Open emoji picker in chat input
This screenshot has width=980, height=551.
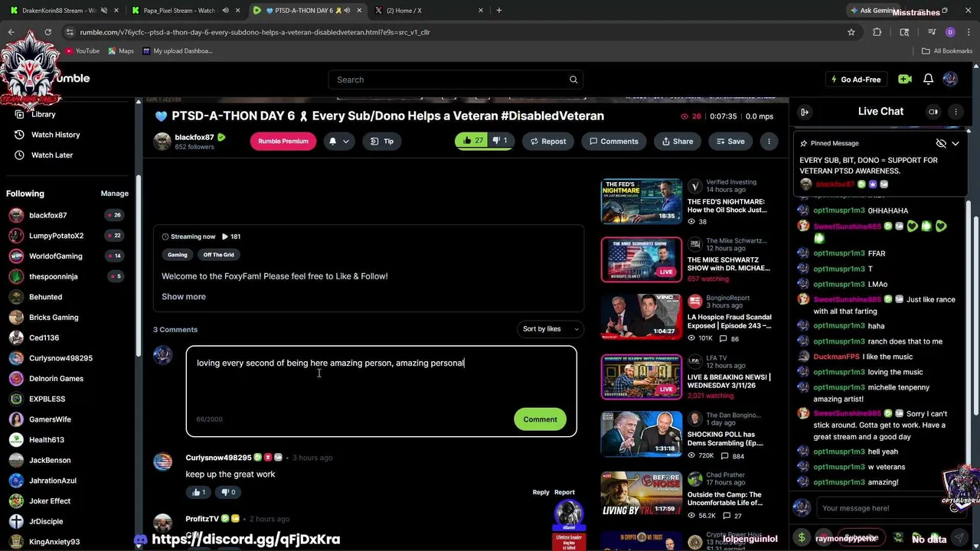954,507
